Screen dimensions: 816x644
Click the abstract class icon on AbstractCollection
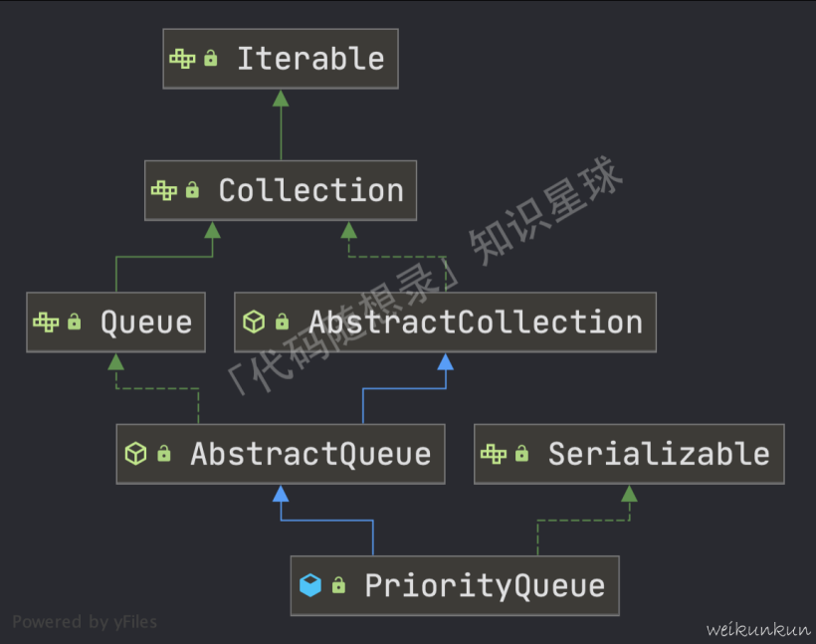tap(254, 322)
